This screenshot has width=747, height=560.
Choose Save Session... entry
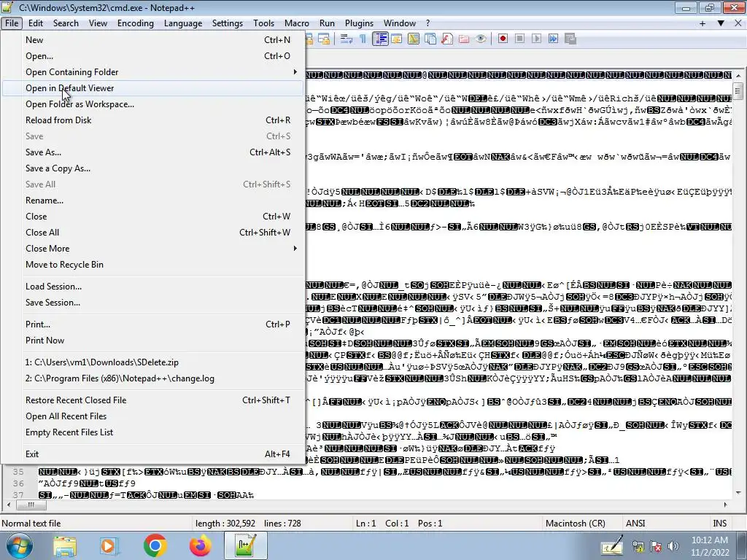point(152,303)
